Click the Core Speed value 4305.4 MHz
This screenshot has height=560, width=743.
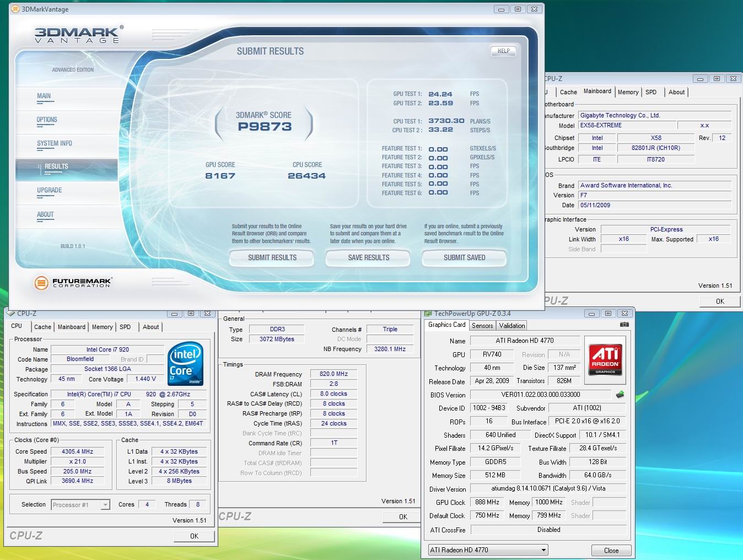[x=78, y=451]
